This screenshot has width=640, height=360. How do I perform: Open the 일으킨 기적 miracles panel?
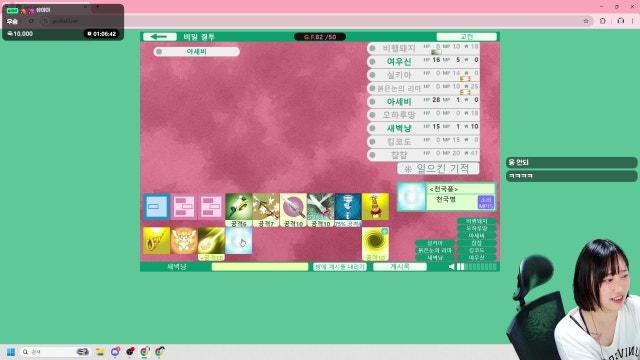click(x=438, y=168)
